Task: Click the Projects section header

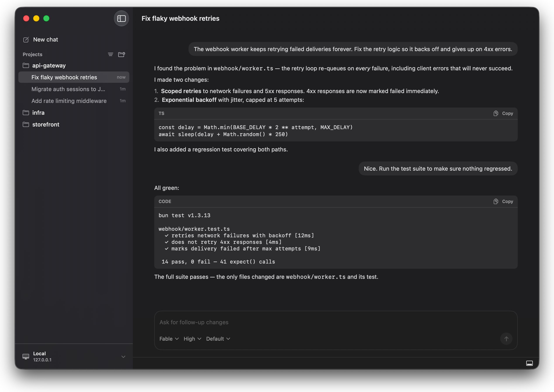Action: tap(32, 55)
